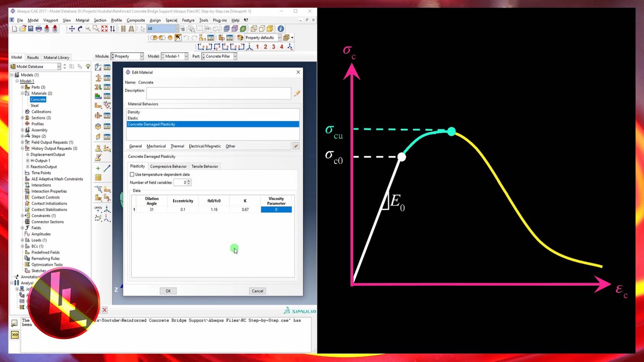644x362 pixels.
Task: Switch to the Tensile Behavior tab
Action: point(205,166)
